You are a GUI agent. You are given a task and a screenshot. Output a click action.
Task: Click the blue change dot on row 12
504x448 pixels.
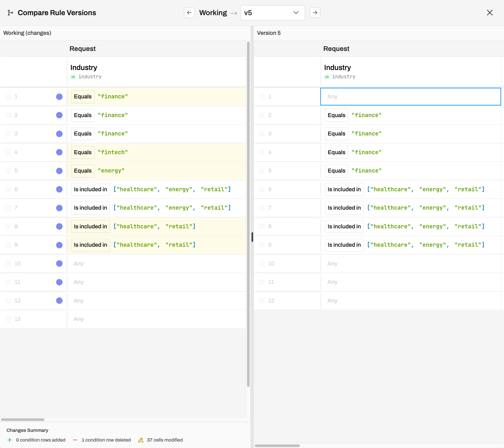(59, 301)
